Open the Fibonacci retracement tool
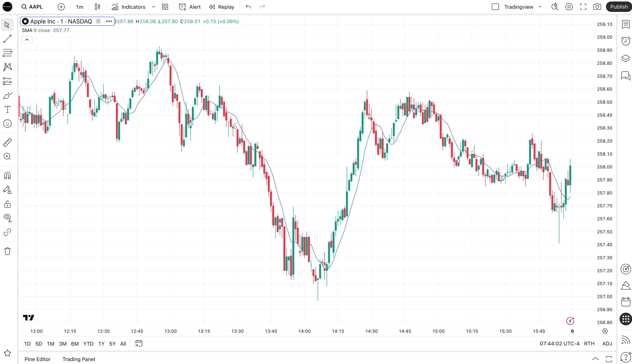 [7, 53]
